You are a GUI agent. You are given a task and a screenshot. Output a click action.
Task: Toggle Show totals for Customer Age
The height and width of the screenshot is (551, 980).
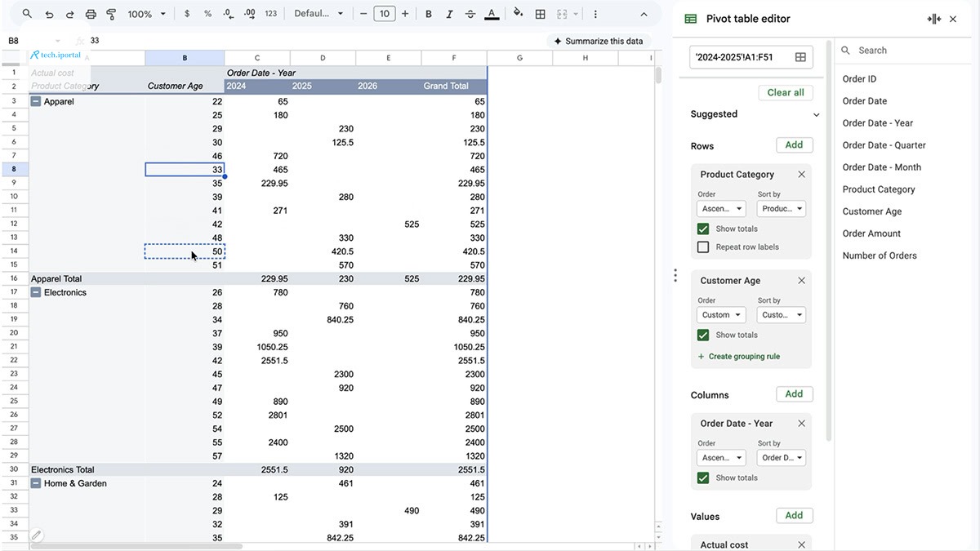[703, 335]
